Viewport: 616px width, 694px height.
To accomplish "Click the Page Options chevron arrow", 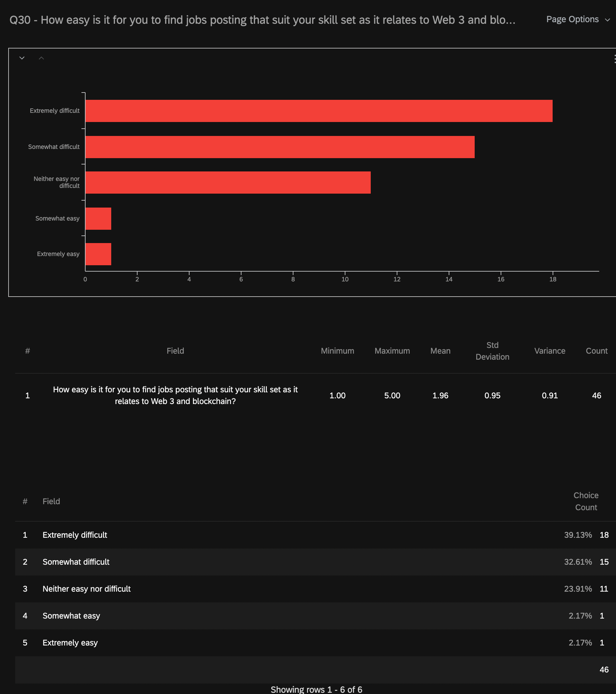I will [x=607, y=20].
